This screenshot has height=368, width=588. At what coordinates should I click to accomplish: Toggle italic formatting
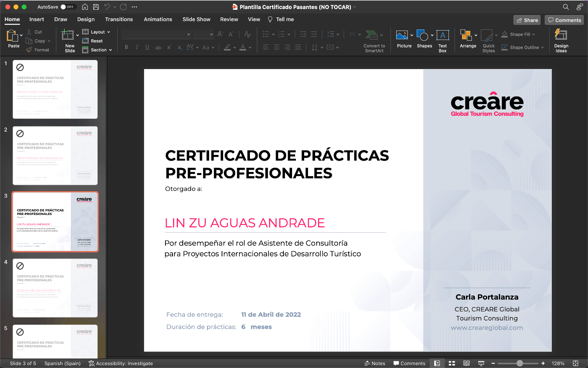click(137, 47)
